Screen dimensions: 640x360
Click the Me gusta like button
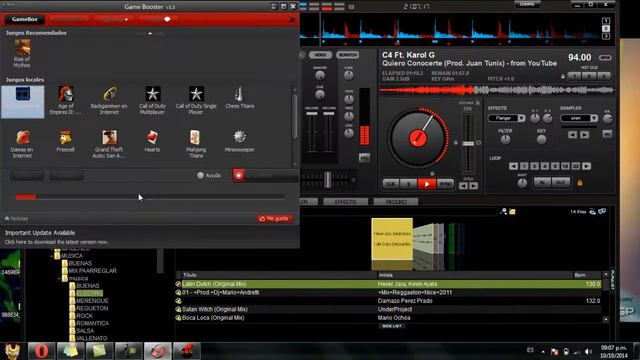click(x=274, y=219)
